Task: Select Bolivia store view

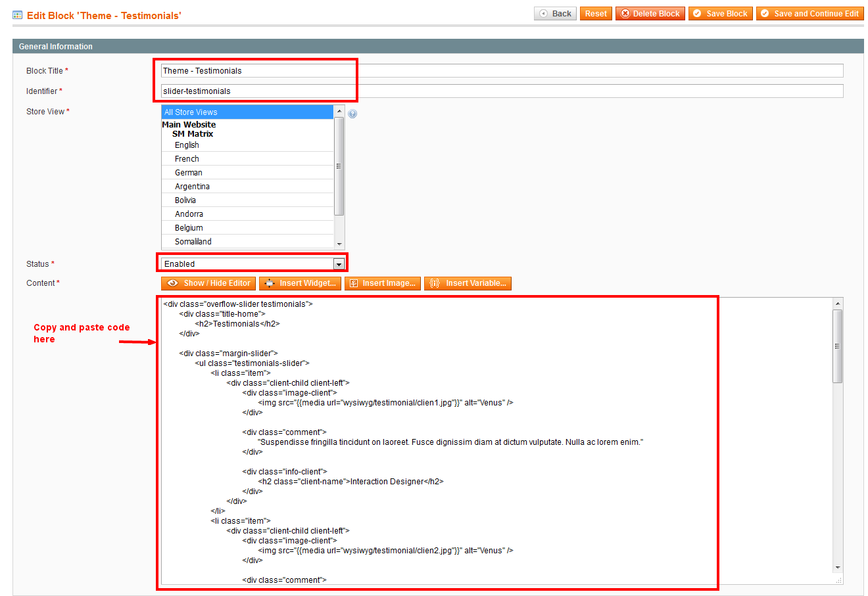Action: 248,200
